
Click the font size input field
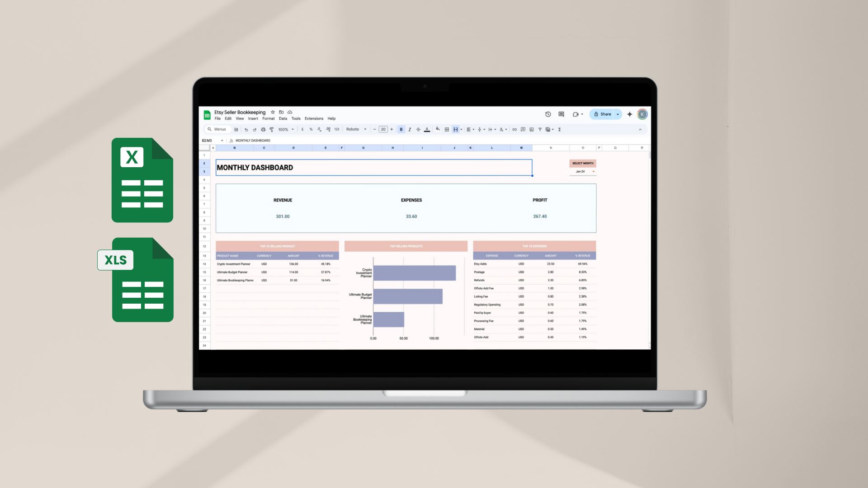point(383,130)
